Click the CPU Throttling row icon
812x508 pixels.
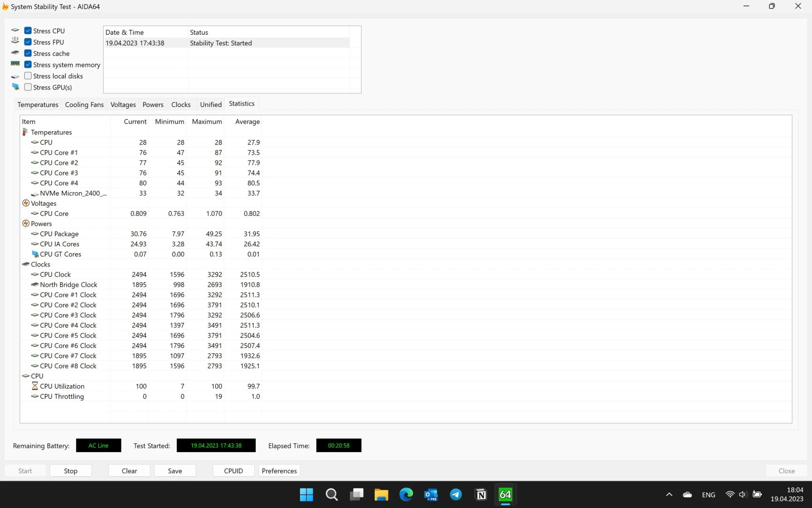pyautogui.click(x=35, y=396)
